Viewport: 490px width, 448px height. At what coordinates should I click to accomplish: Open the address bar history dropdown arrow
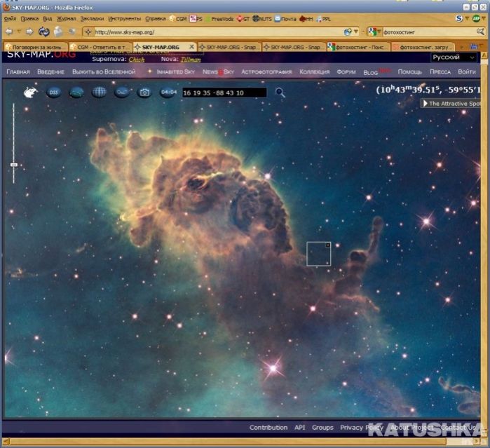(355, 32)
